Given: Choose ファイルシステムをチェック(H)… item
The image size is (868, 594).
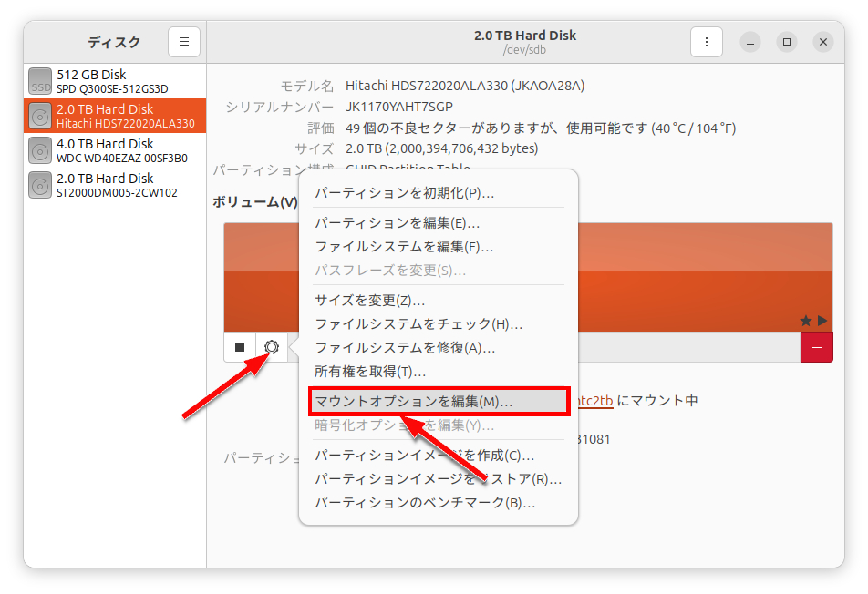Looking at the screenshot, I should pyautogui.click(x=418, y=324).
